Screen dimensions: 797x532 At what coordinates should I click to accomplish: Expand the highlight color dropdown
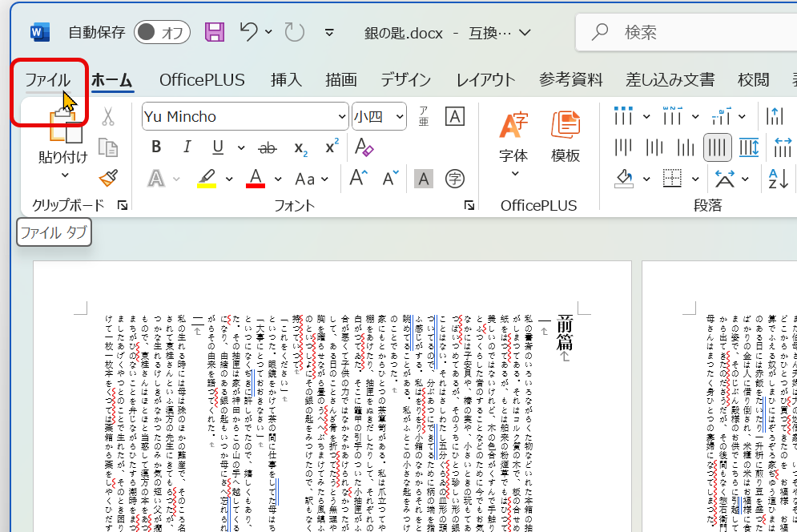[x=229, y=179]
